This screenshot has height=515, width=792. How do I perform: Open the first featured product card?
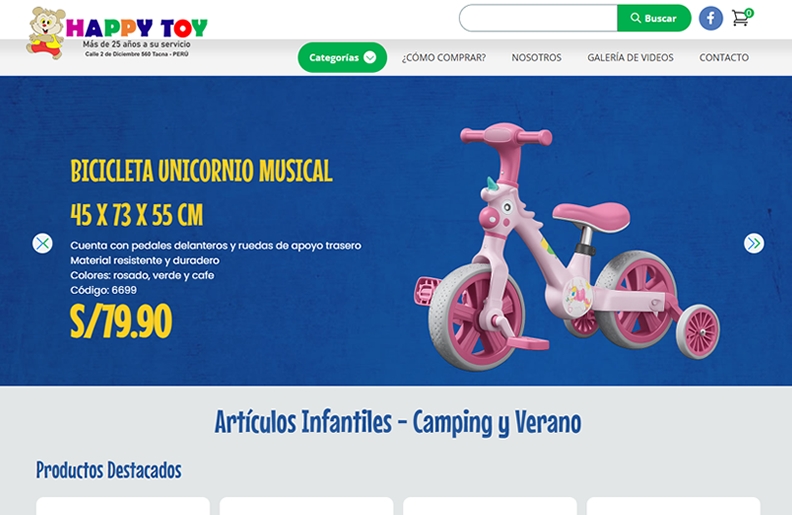[x=123, y=506]
